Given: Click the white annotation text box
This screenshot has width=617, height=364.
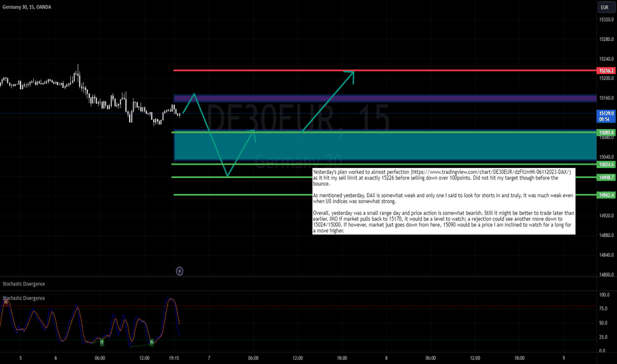Looking at the screenshot, I should [444, 201].
